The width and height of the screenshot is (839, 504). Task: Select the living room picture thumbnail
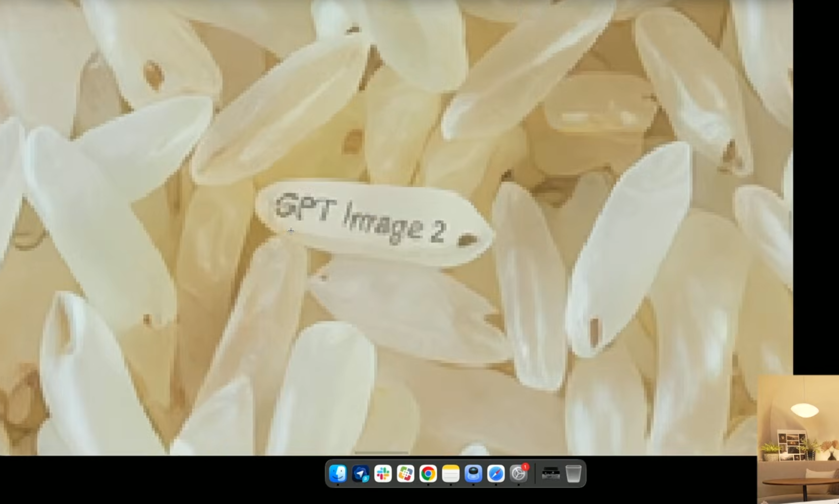coord(798,439)
